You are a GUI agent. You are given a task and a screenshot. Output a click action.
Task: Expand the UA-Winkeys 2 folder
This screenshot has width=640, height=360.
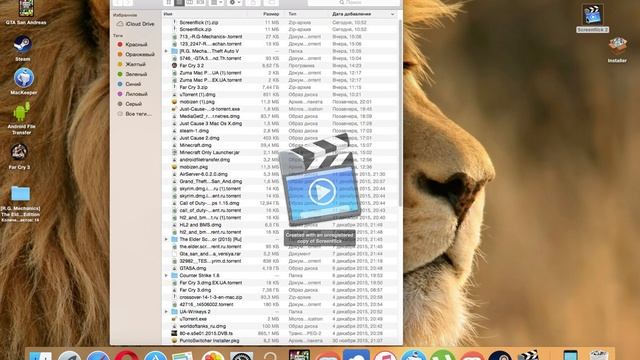tap(166, 312)
